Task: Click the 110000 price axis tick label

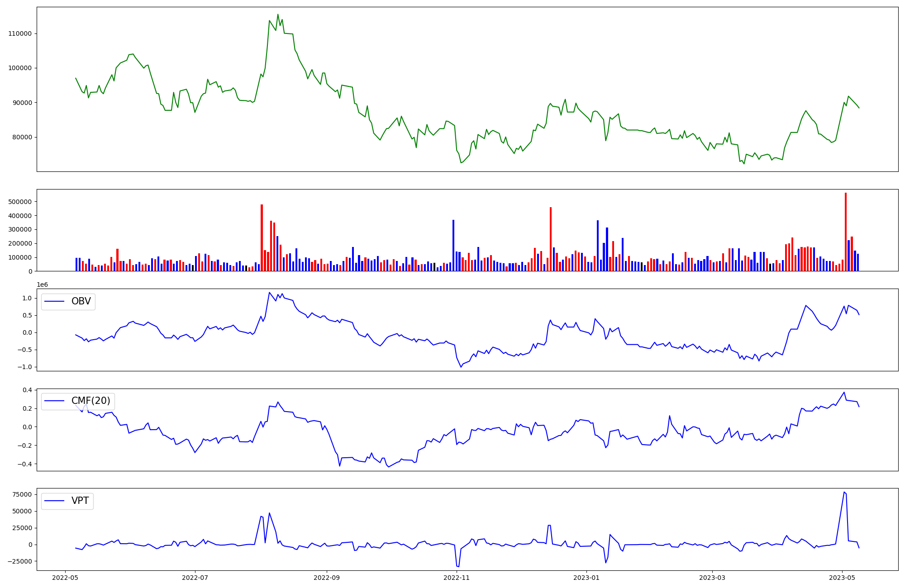Action: click(20, 33)
